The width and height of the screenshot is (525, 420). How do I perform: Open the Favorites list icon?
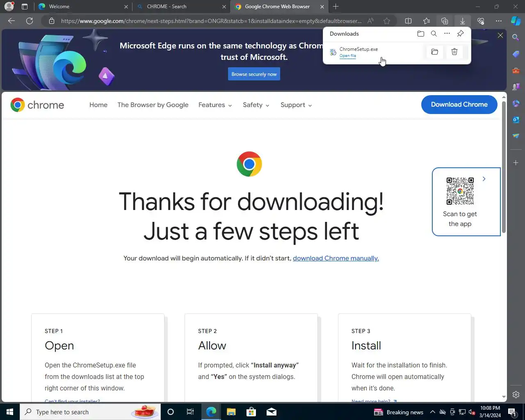[427, 21]
